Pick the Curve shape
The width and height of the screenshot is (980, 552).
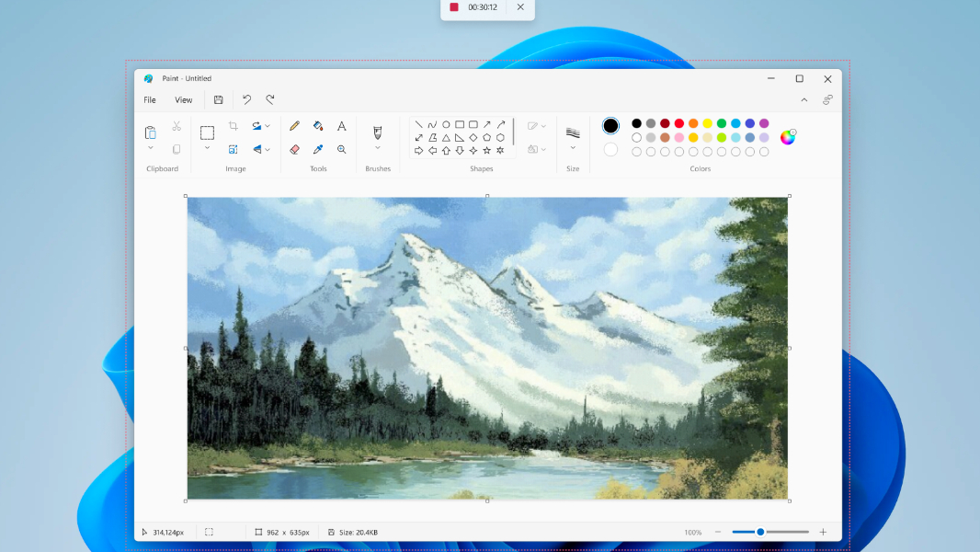coord(432,124)
